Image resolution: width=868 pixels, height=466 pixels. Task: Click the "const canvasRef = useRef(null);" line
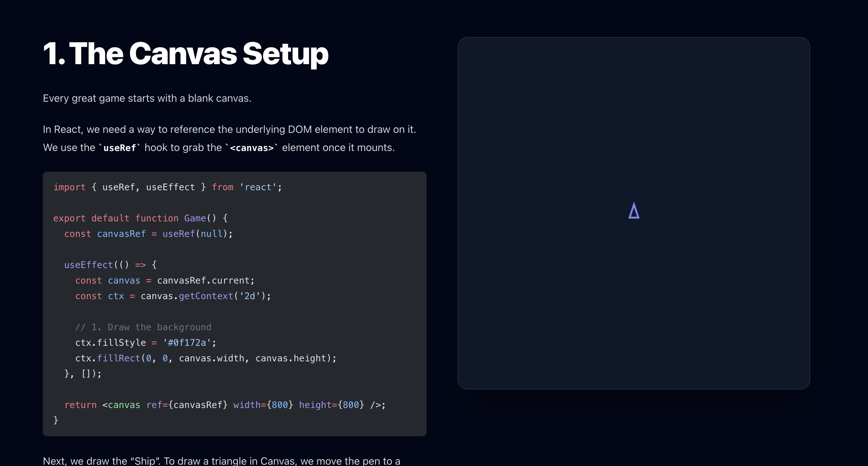(x=148, y=234)
